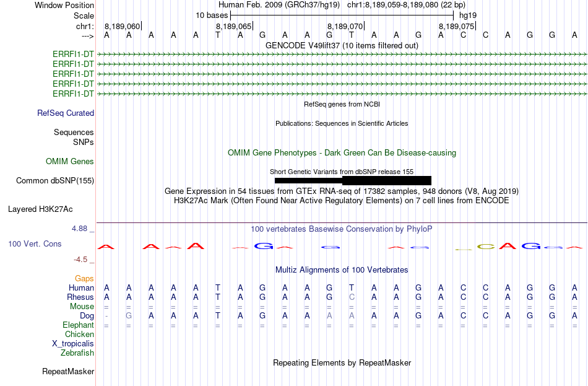Click the orange Gaps label

tap(84, 278)
